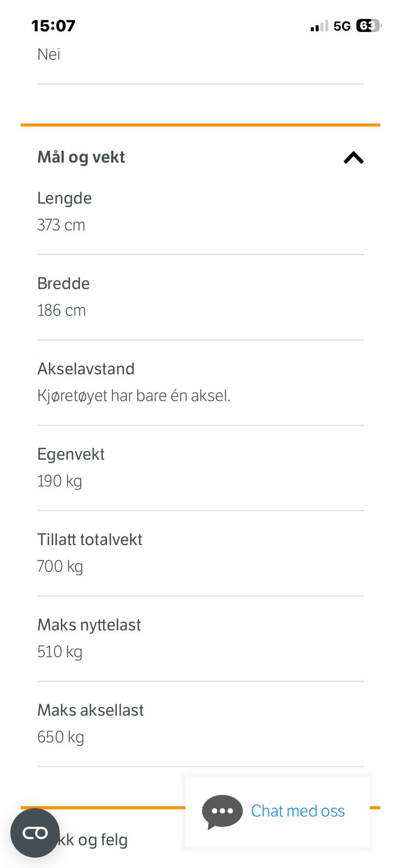The image size is (401, 868).
Task: Select the Lengde 373 cm row
Action: coord(200,212)
